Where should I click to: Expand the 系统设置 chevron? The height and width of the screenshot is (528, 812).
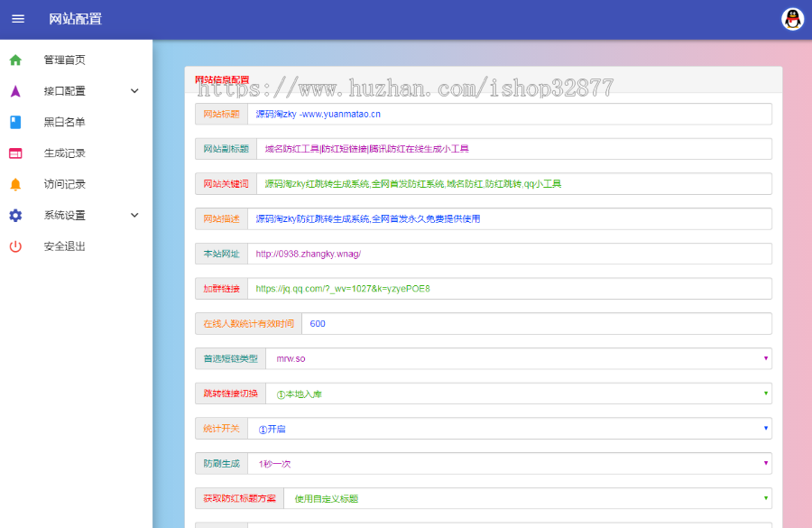click(x=134, y=216)
